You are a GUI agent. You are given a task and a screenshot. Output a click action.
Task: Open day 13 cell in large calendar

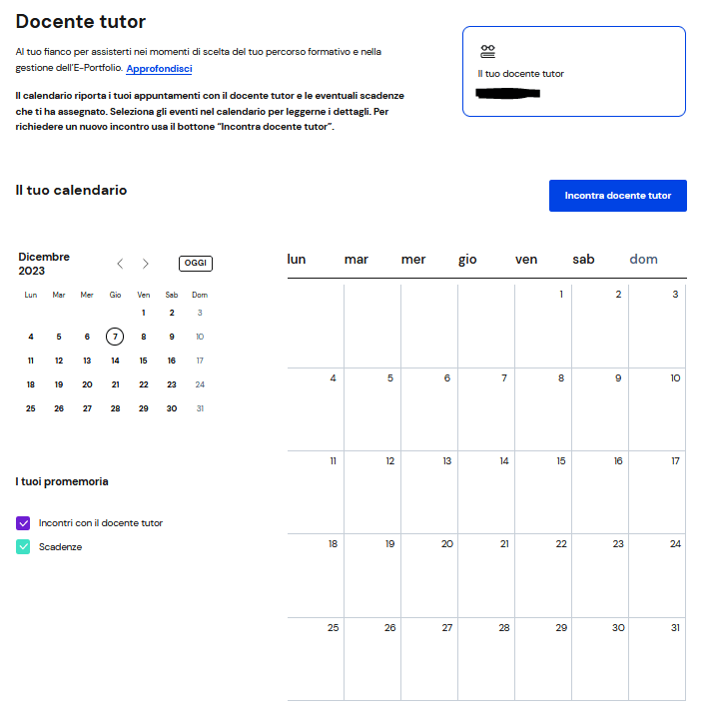coord(429,491)
